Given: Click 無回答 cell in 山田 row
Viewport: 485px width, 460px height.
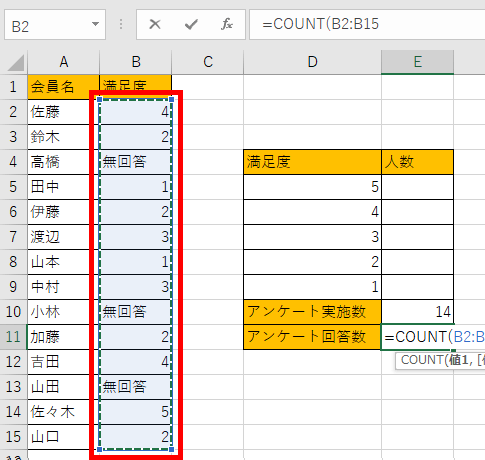Looking at the screenshot, I should [136, 387].
